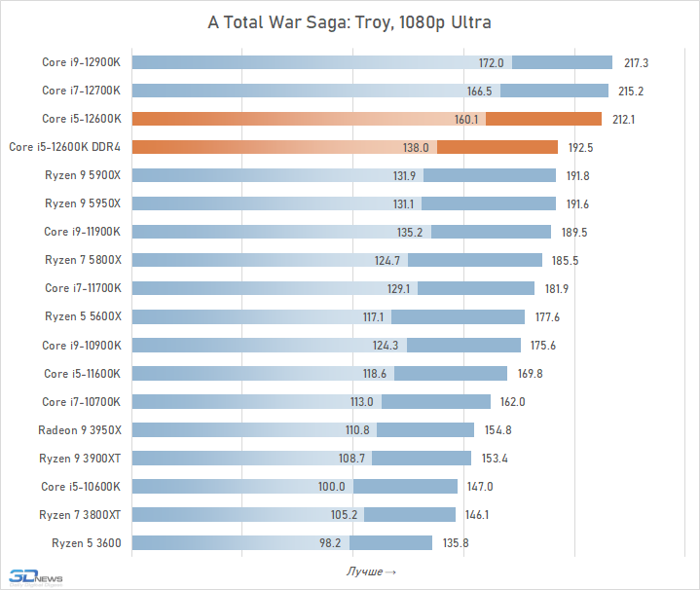Select the Ryzen 9 5900X label
This screenshot has height=590, width=700.
coord(83,175)
